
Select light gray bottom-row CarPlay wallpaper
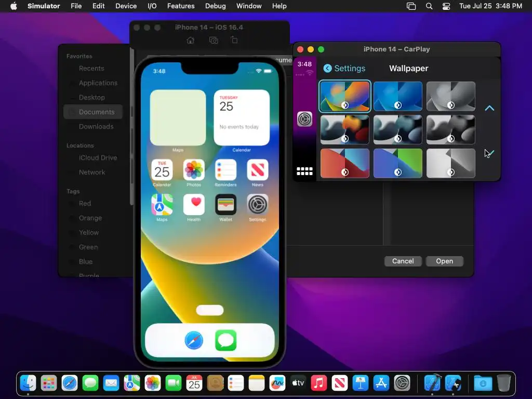tap(450, 163)
